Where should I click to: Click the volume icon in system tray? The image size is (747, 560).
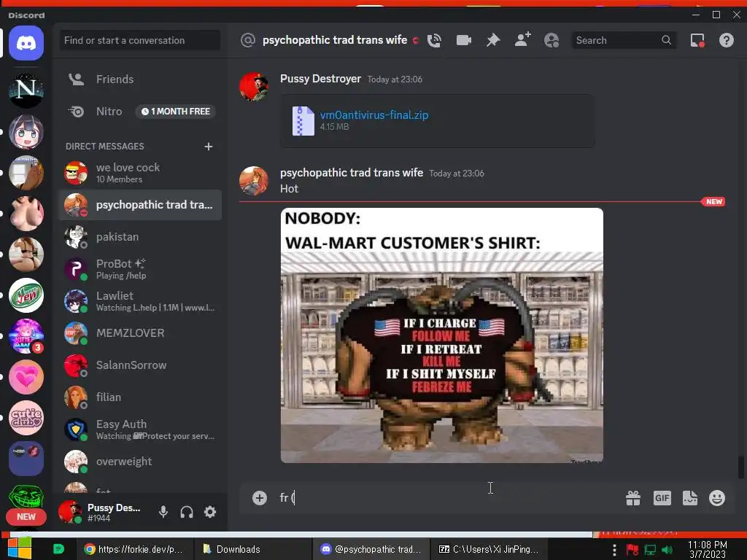point(667,550)
